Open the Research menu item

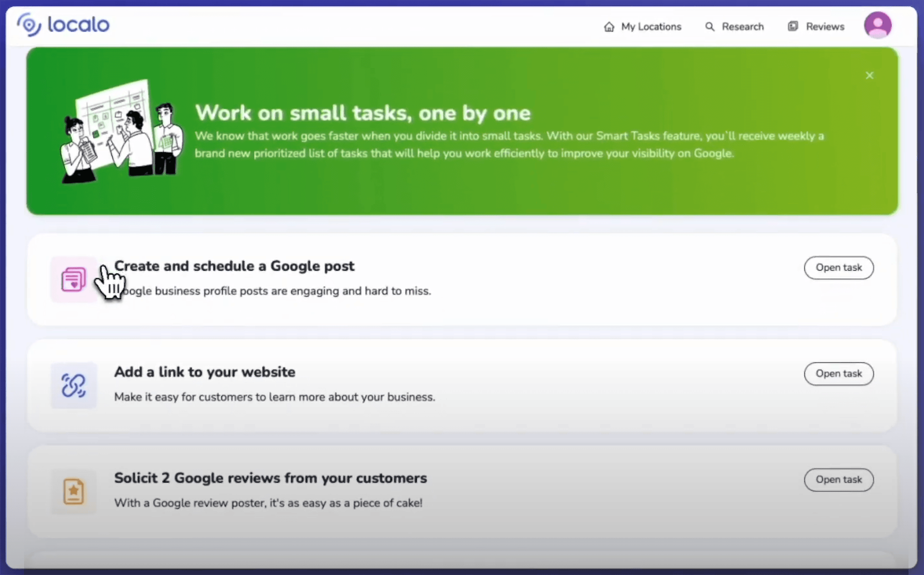742,27
